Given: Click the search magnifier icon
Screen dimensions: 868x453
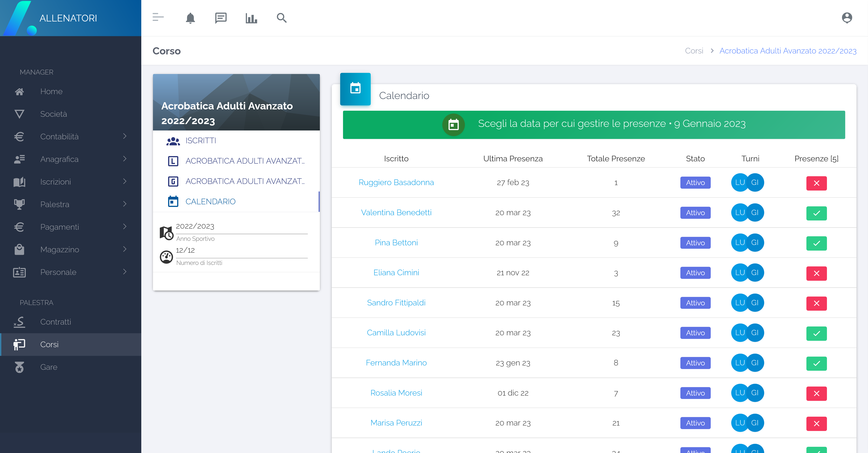Looking at the screenshot, I should pyautogui.click(x=281, y=18).
